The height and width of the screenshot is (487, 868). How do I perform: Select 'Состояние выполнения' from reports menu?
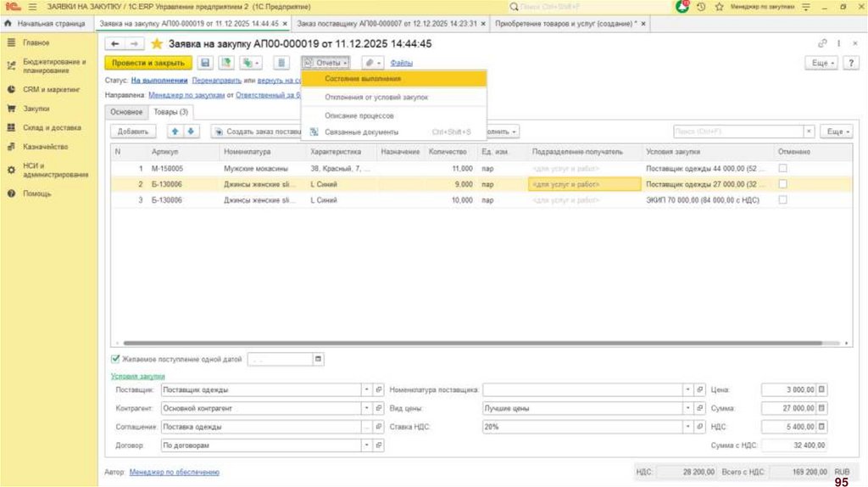(x=363, y=78)
